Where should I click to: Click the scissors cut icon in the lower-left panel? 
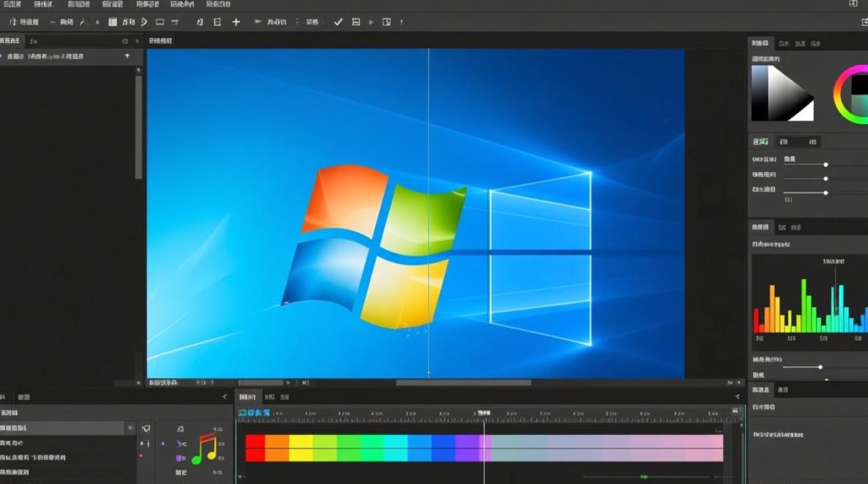[x=181, y=444]
